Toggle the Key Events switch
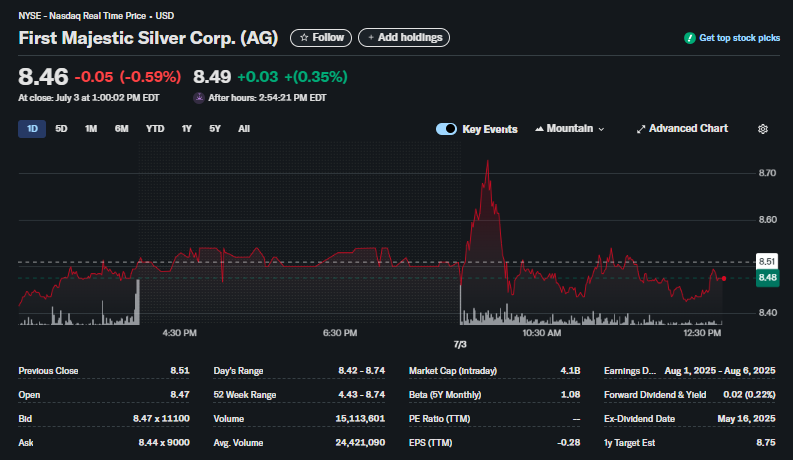The image size is (793, 460). tap(446, 129)
